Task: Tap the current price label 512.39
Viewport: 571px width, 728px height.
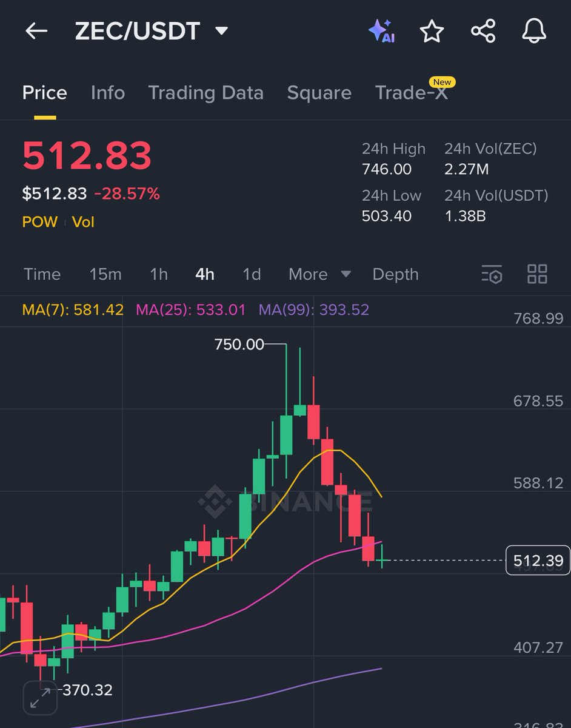Action: coord(538,561)
